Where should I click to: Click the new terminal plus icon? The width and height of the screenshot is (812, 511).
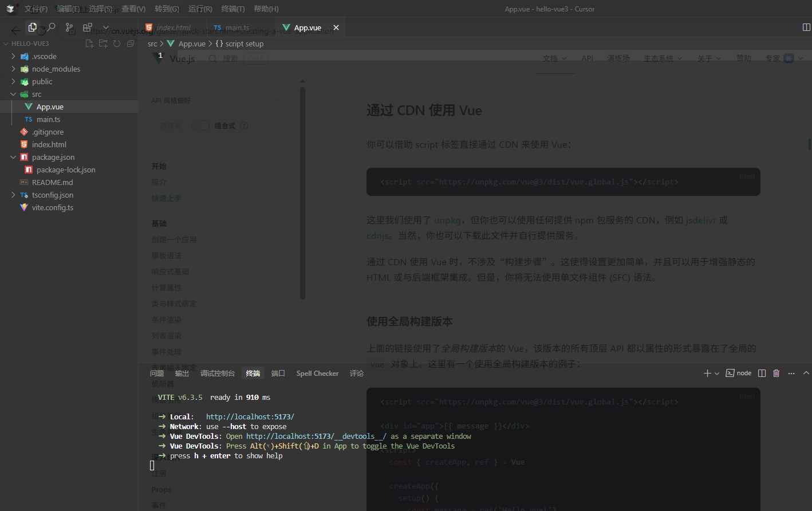click(x=707, y=373)
